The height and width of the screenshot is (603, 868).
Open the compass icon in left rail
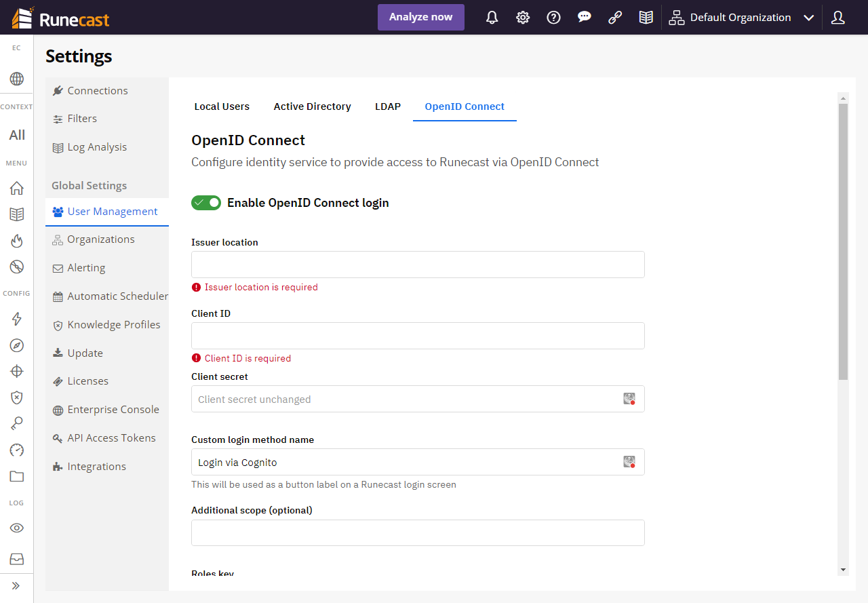(17, 345)
